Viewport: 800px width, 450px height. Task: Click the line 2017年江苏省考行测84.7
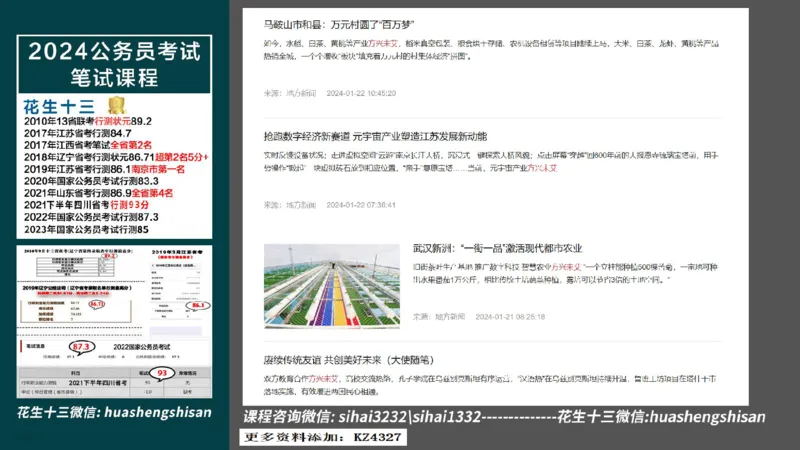(x=78, y=133)
